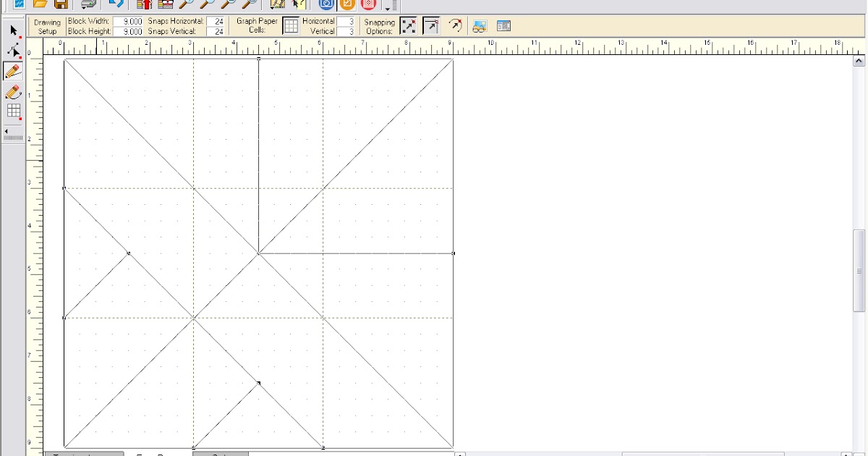Click the vertical scrollbar thumb
This screenshot has width=868, height=456.
pyautogui.click(x=859, y=271)
